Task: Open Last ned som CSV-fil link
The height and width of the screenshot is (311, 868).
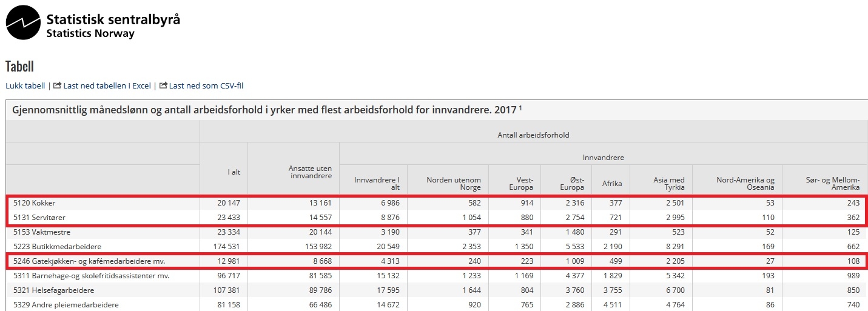Action: pos(206,86)
